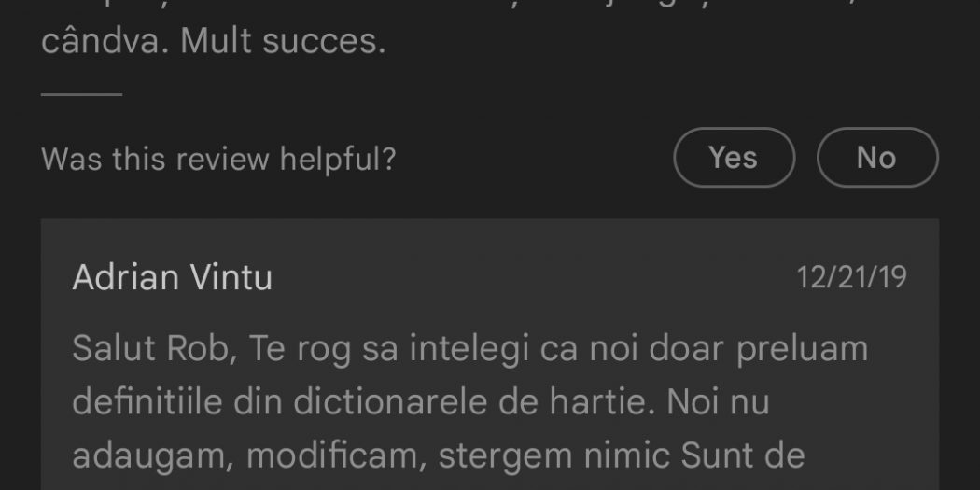This screenshot has width=980, height=490.
Task: Select the developer name Adrian Vintu
Action: tap(173, 278)
